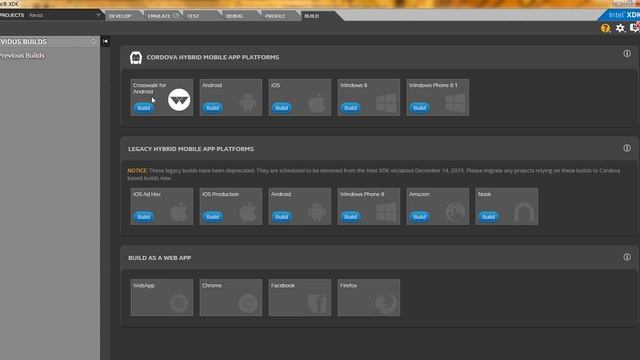The image size is (640, 360).
Task: Build for Windows 8
Action: (351, 108)
